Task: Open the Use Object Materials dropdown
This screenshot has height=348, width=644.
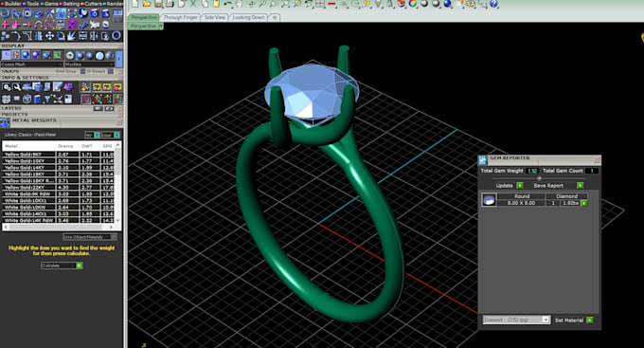Action: pyautogui.click(x=90, y=237)
